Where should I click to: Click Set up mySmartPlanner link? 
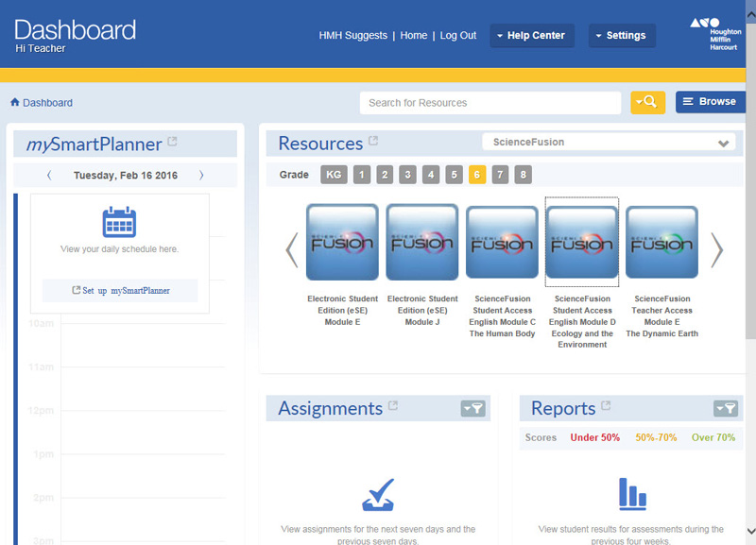[x=120, y=290]
